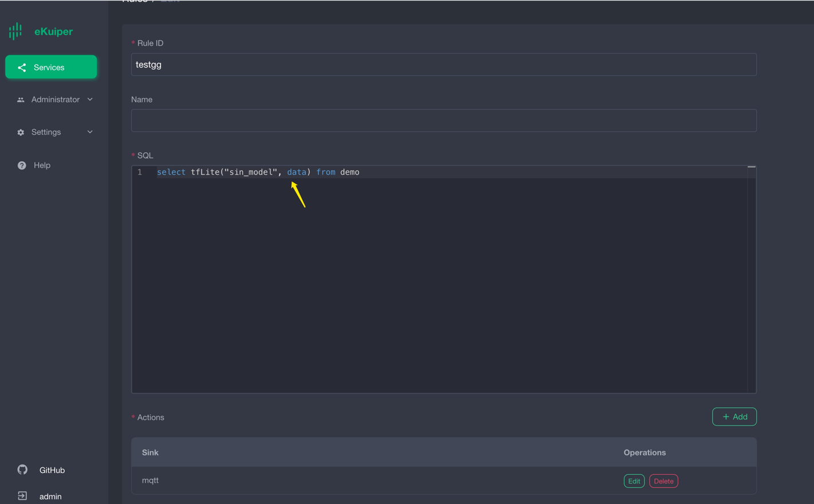Focus the Rule ID input field
The image size is (814, 504).
(444, 65)
